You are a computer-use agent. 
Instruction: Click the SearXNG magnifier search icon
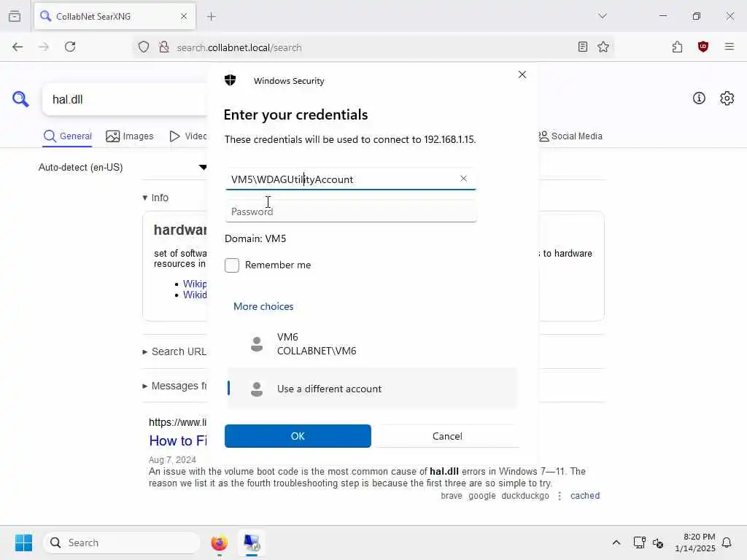pyautogui.click(x=20, y=99)
